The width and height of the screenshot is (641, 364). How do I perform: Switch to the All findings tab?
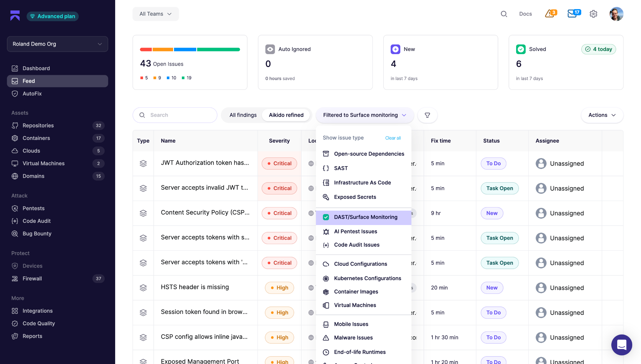click(x=243, y=115)
